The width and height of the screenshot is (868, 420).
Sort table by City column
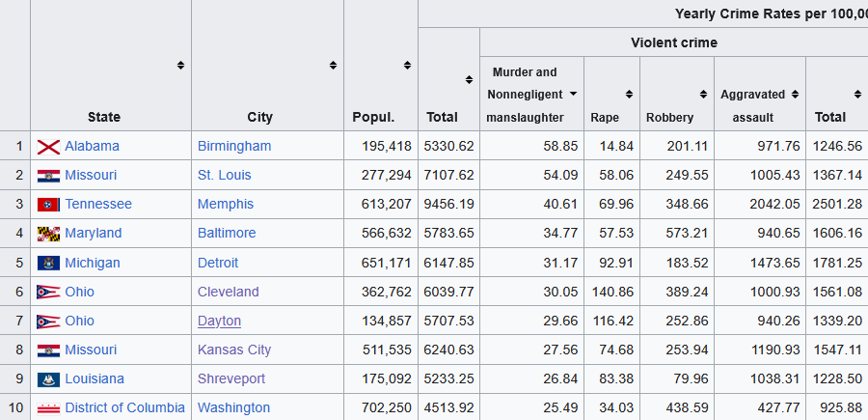click(333, 66)
